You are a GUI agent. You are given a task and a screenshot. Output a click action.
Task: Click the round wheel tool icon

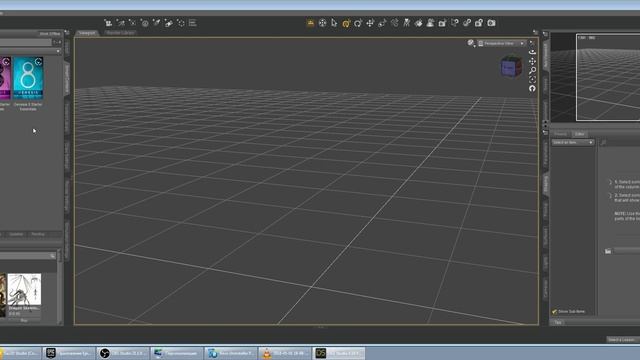pos(322,23)
